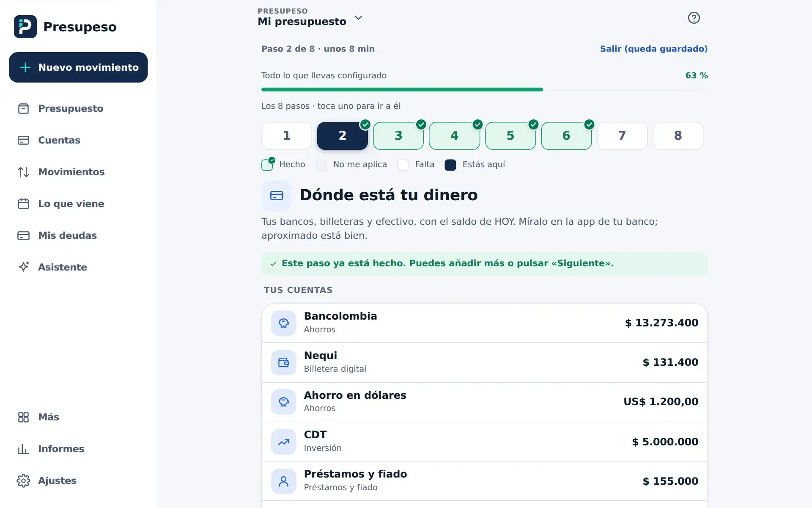Open the Asistente section
812x508 pixels.
(78, 267)
